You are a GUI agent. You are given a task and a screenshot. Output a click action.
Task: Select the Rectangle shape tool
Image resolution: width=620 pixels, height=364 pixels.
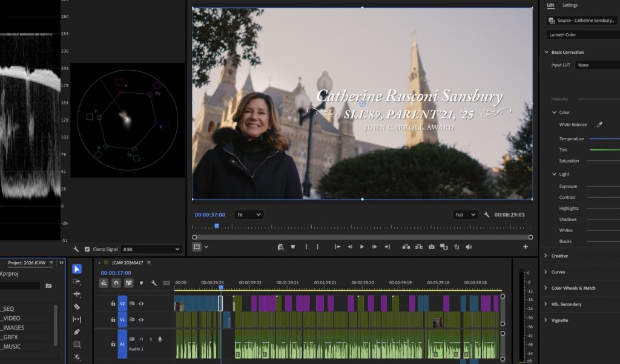(77, 345)
